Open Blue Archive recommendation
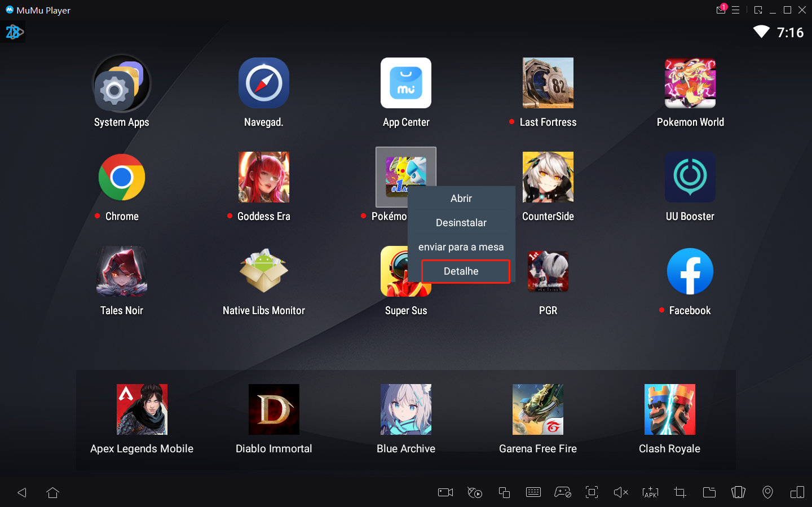Screen dimensions: 812x507 (x=406, y=409)
